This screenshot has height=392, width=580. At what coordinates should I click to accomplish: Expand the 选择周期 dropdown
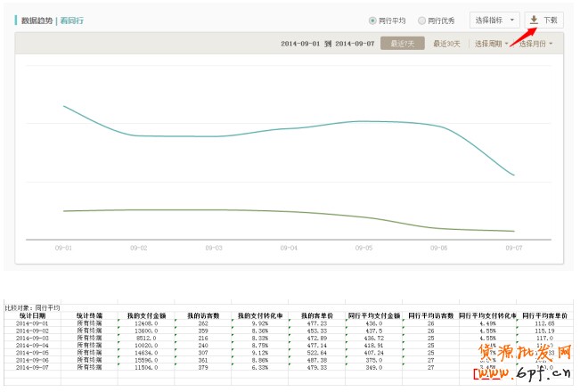[x=491, y=43]
